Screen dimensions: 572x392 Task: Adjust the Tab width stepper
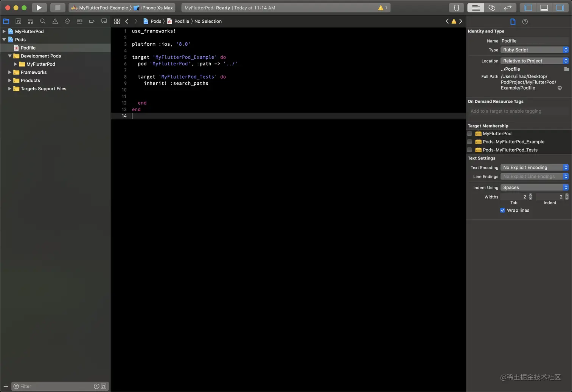pos(530,197)
